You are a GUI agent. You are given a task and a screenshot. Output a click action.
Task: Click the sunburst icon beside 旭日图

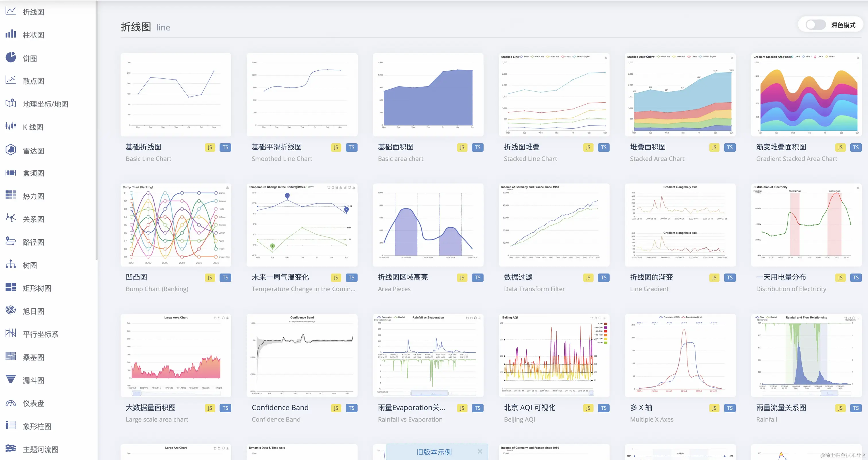(11, 310)
